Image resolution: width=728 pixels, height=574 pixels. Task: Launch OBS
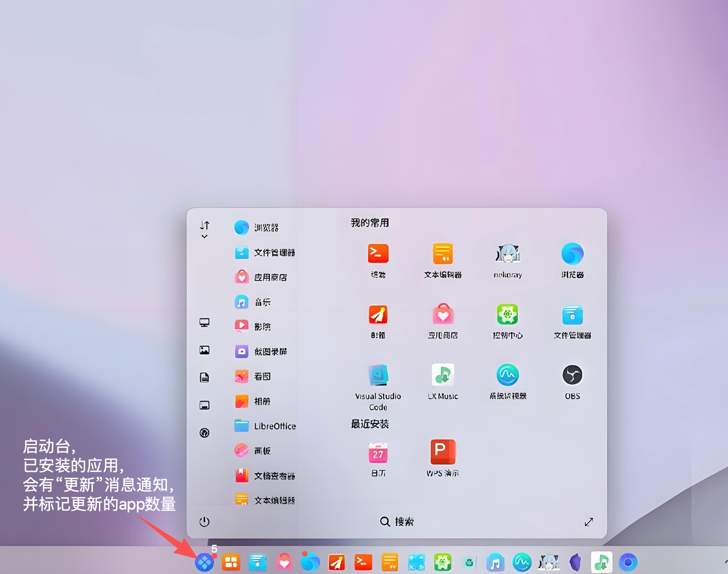(573, 375)
